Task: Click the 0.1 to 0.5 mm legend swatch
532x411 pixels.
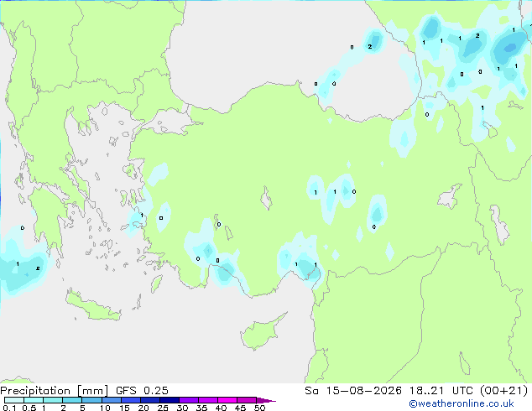Action: point(14,400)
